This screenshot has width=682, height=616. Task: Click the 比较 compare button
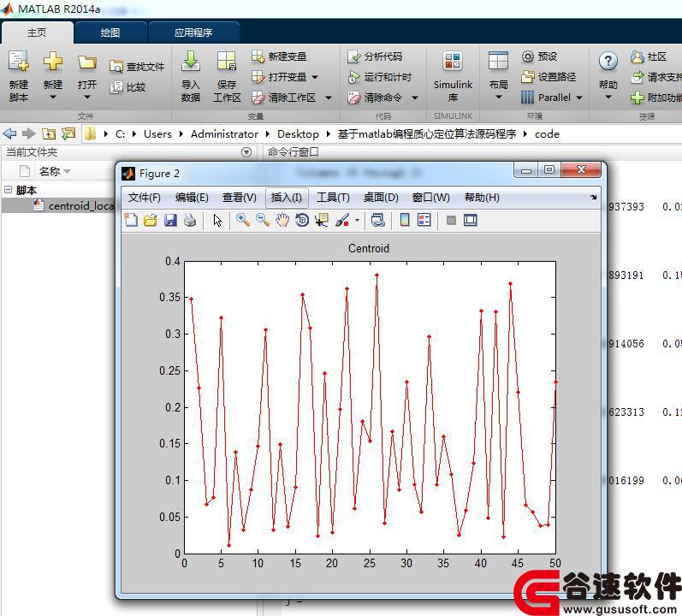128,87
